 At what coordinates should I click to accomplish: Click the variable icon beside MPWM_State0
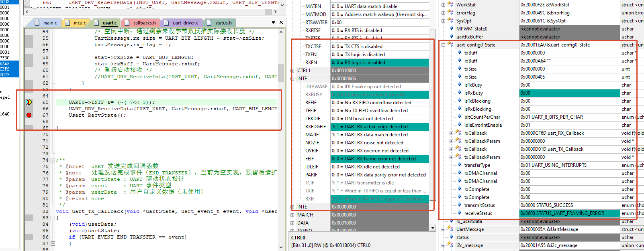pyautogui.click(x=451, y=29)
